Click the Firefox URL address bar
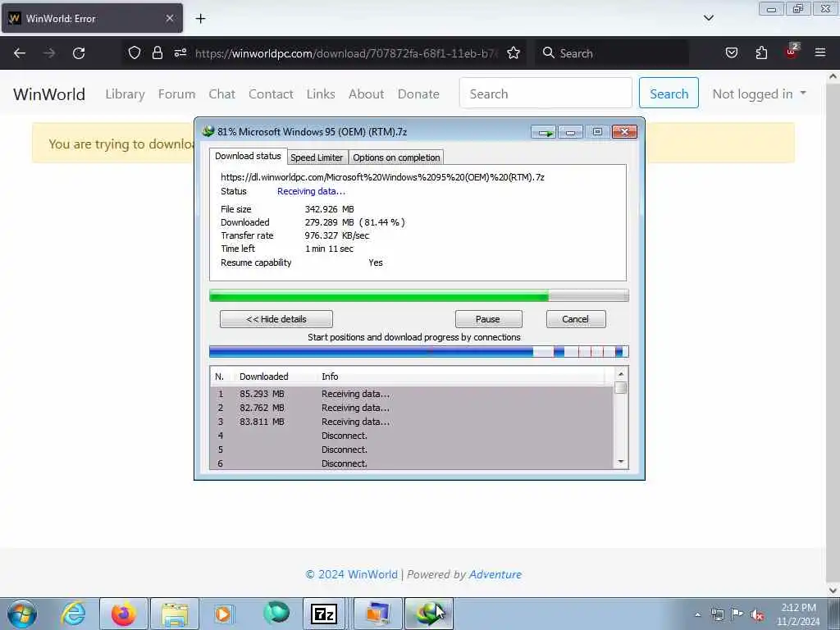The image size is (840, 630). 345,53
